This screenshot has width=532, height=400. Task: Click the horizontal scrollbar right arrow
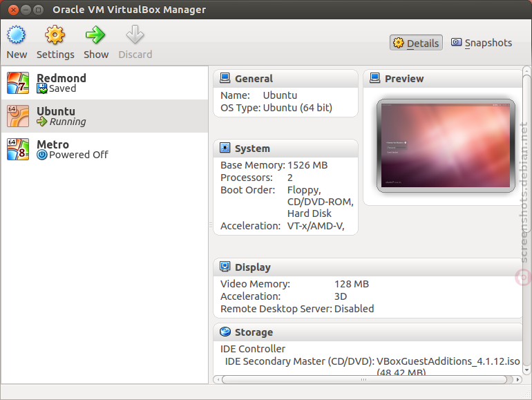(517, 379)
